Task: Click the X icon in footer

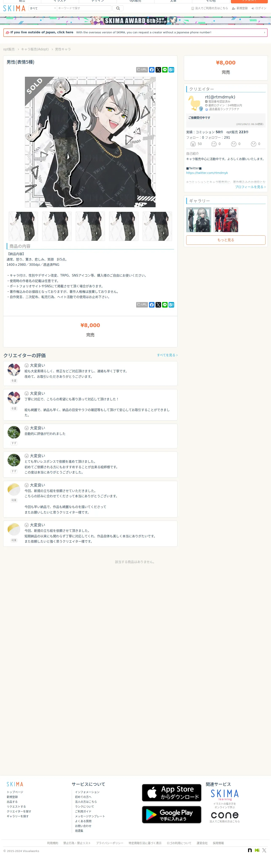Action: pos(264,851)
